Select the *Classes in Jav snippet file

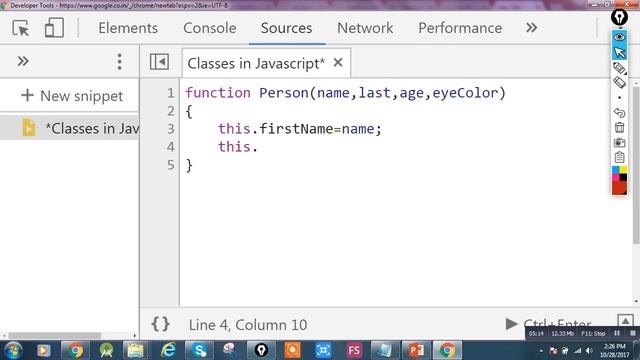pos(69,128)
